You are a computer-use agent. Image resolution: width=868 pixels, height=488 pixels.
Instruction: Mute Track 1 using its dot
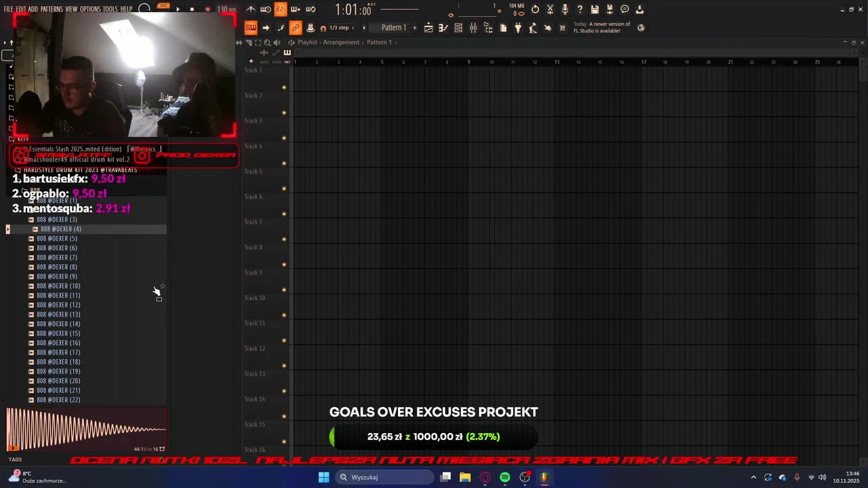click(284, 87)
